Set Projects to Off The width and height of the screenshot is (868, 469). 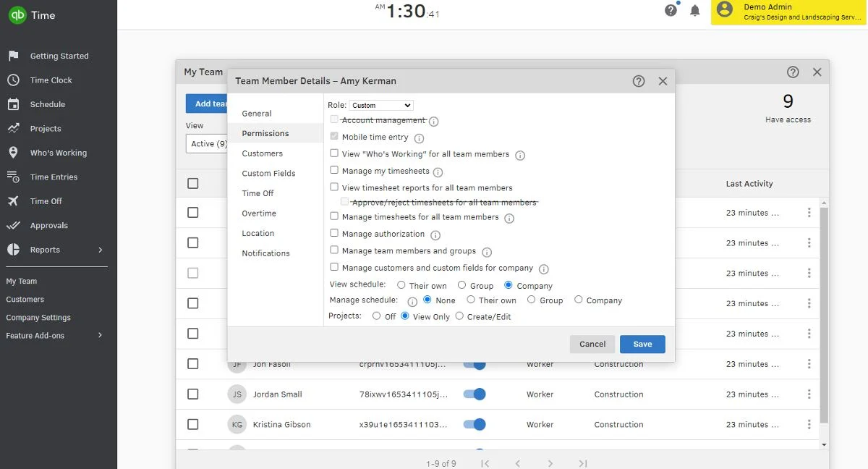[377, 316]
